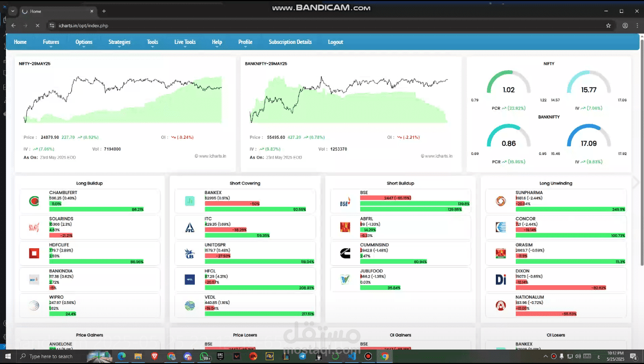Click www.icharts.in link under BANKNIFTY chart
Screen dimensions: 644x364
(436, 156)
